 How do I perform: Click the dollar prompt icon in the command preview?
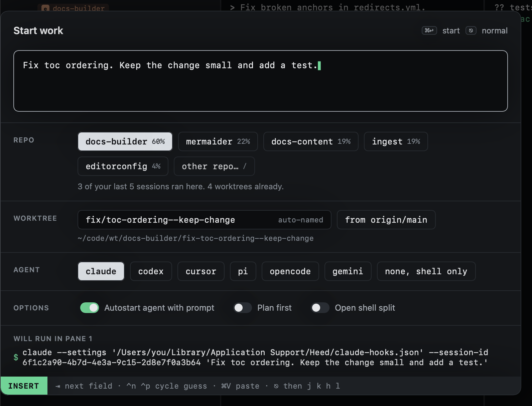16,358
